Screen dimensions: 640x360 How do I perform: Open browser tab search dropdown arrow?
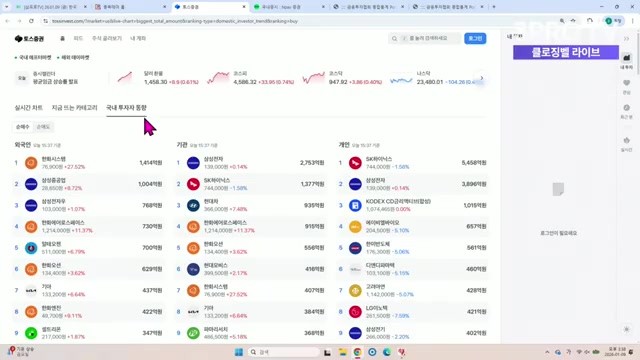coord(7,7)
